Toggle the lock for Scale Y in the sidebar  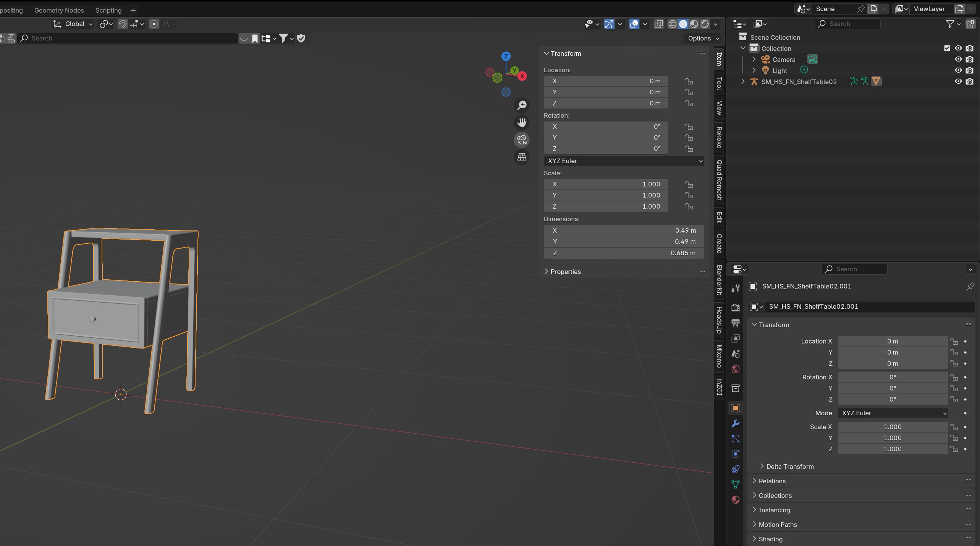point(689,195)
